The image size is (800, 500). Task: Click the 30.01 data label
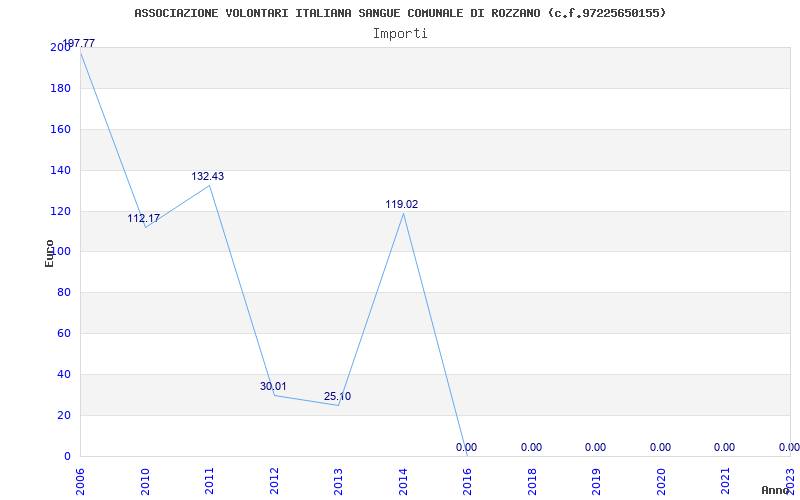pos(273,386)
